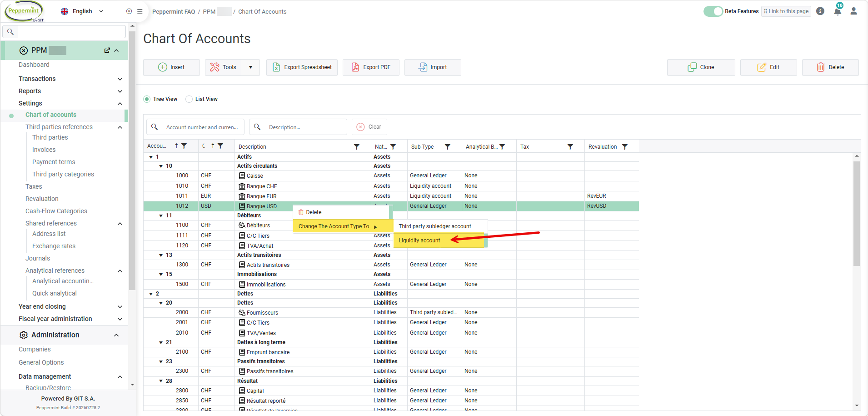The width and height of the screenshot is (868, 416).
Task: Collapse tree node 1 Actifs
Action: pos(151,157)
